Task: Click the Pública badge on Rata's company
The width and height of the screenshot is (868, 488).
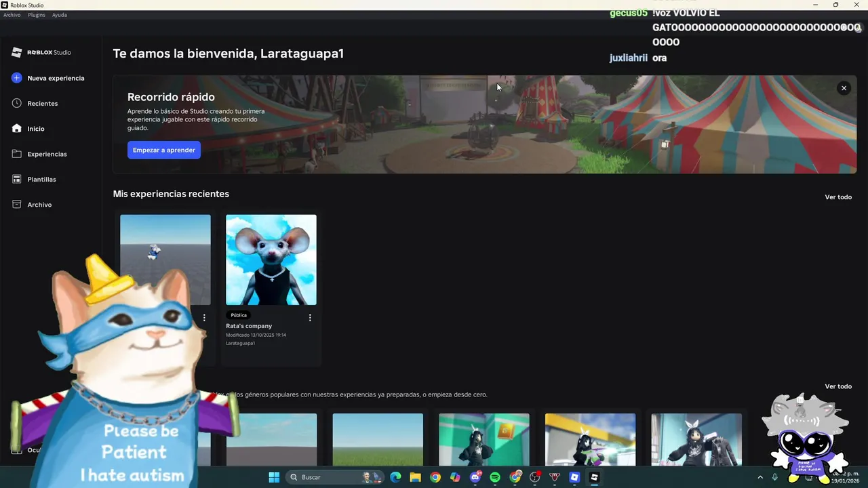Action: click(x=239, y=315)
